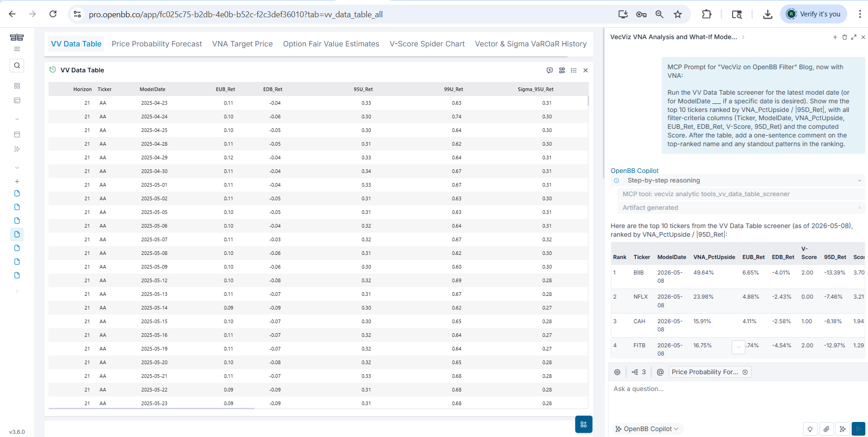Focus the Ask a question input

[737, 389]
